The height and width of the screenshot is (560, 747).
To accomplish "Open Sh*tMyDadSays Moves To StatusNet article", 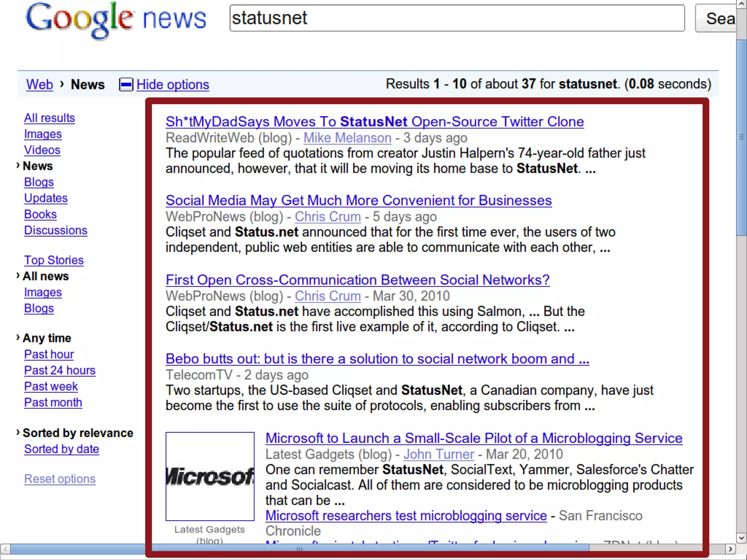I will [374, 122].
